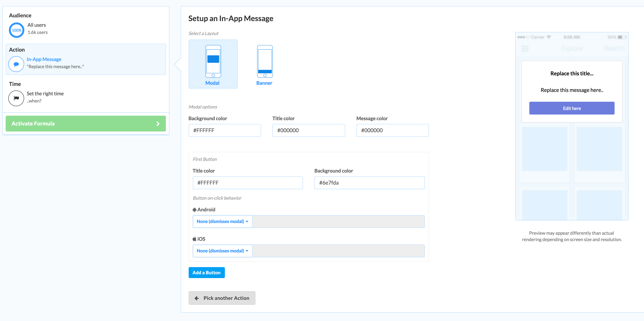Click the Time flag icon
This screenshot has width=644, height=321.
16,98
